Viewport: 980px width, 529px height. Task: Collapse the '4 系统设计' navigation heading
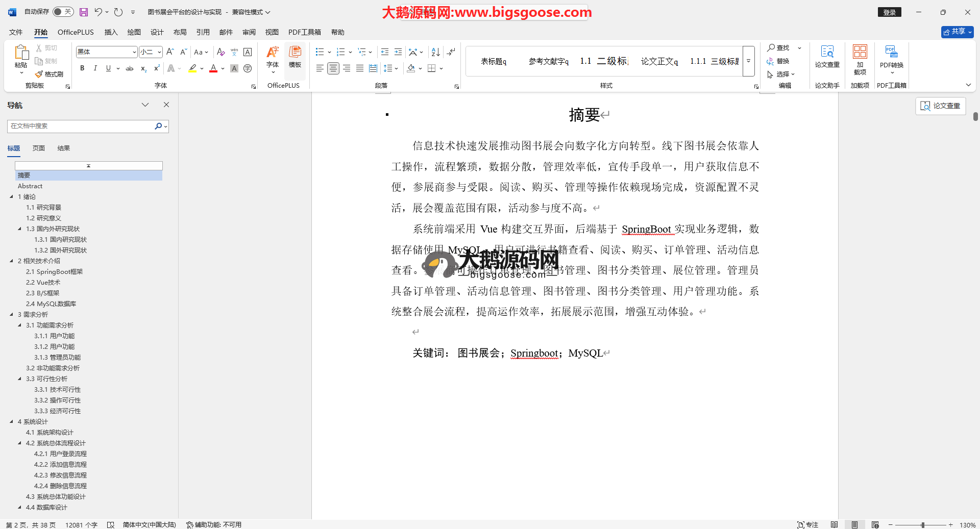12,422
